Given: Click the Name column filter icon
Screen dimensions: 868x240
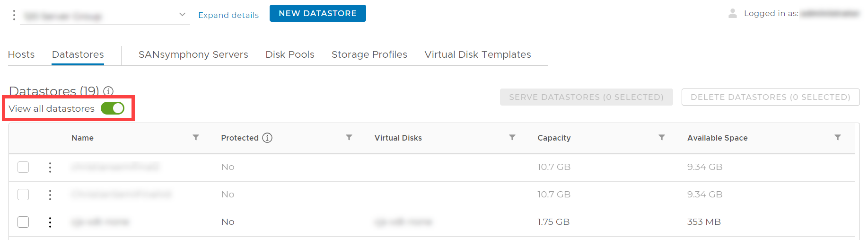Looking at the screenshot, I should click(196, 137).
